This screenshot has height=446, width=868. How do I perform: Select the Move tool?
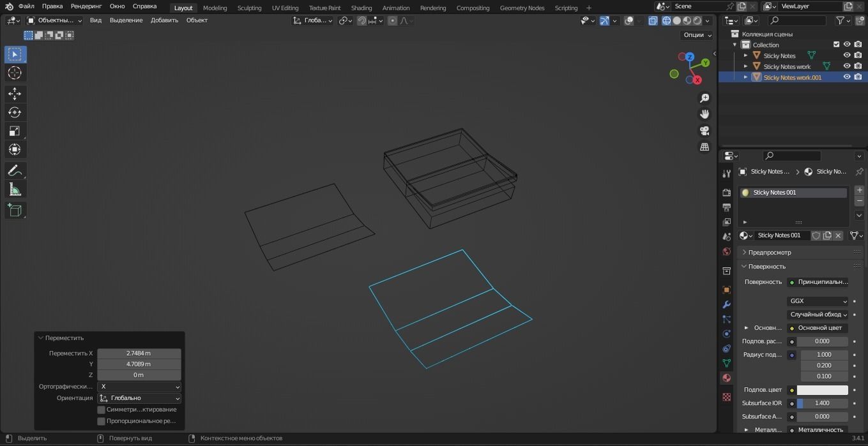pos(15,93)
